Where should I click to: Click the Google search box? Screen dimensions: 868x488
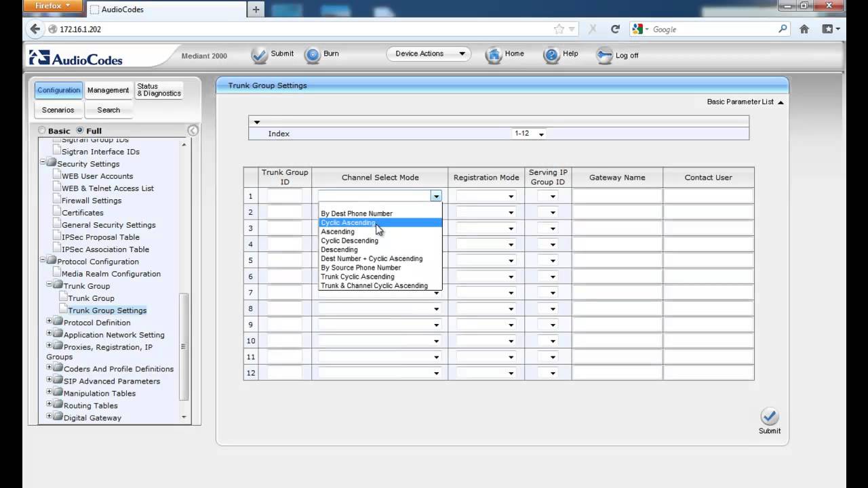pyautogui.click(x=714, y=29)
